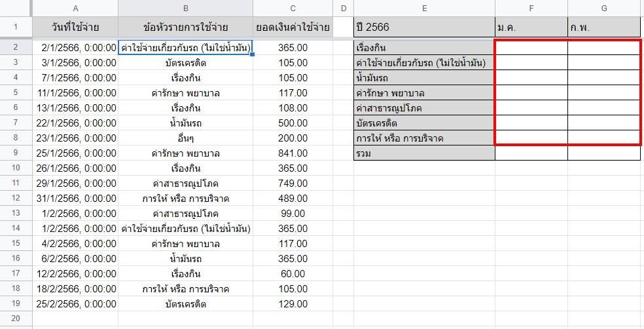644x329 pixels.
Task: Select amount cell 489.00
Action: pos(293,198)
